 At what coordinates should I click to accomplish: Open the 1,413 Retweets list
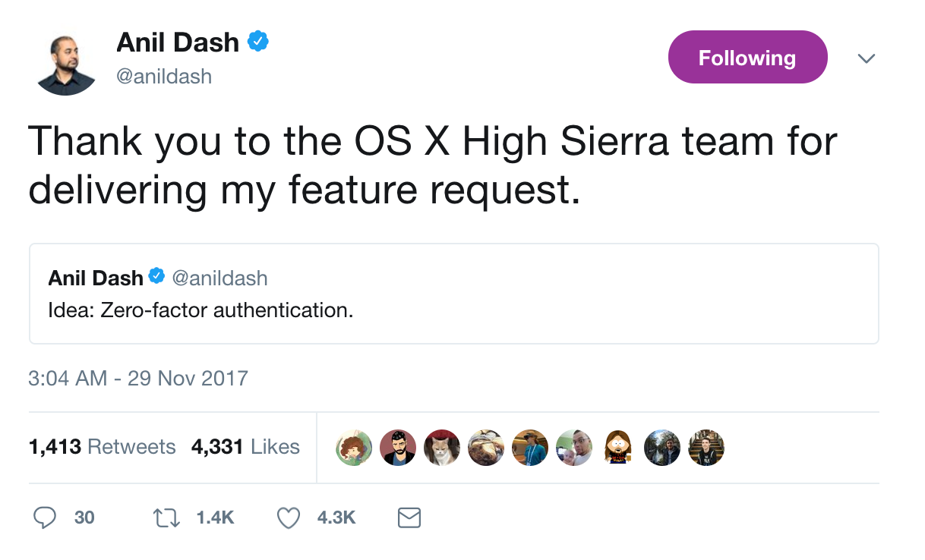[102, 447]
